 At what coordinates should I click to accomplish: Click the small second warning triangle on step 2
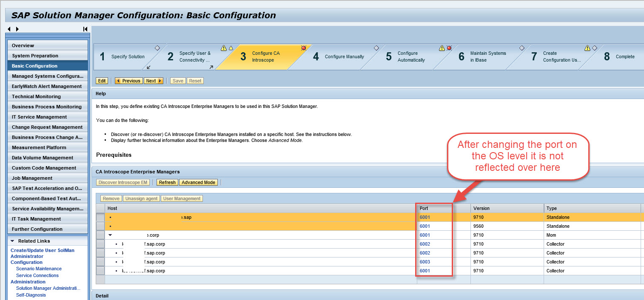click(231, 48)
